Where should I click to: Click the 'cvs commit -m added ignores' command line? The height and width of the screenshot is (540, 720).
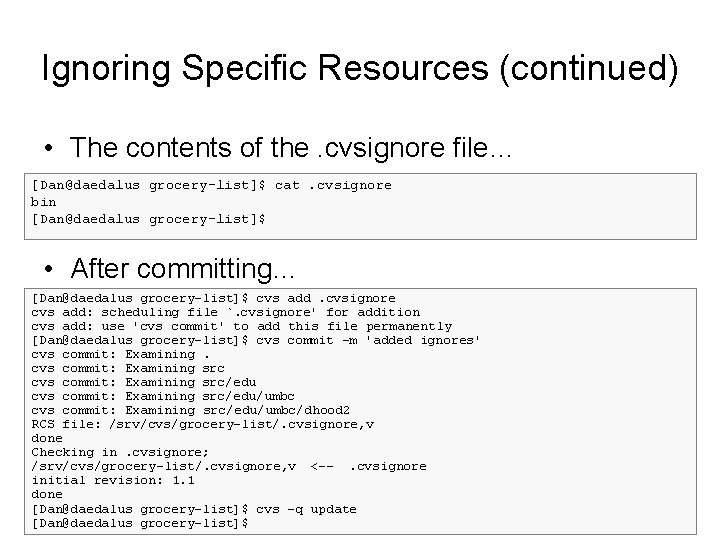click(x=256, y=340)
